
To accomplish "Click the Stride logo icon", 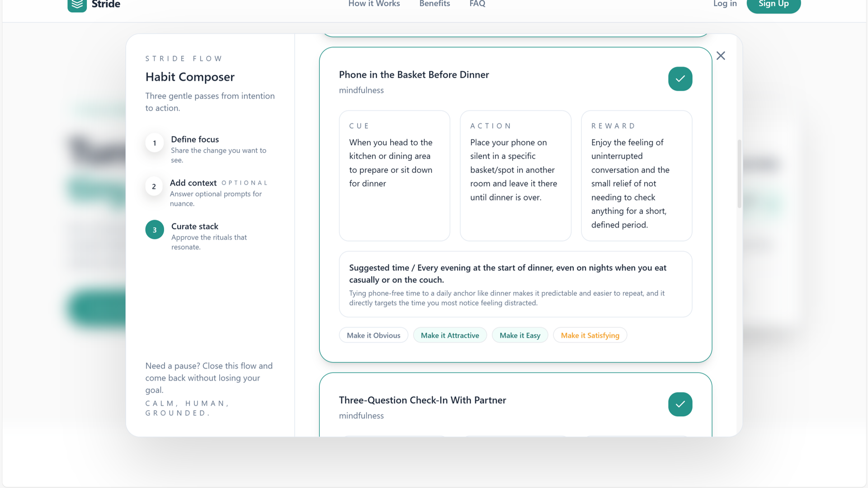I will [x=77, y=5].
